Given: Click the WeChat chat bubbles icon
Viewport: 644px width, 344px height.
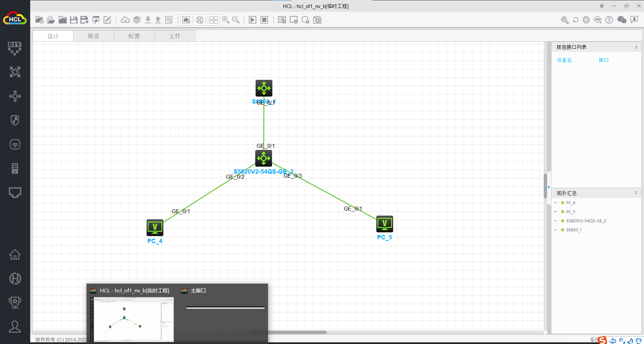Looking at the screenshot, I should coord(622,20).
